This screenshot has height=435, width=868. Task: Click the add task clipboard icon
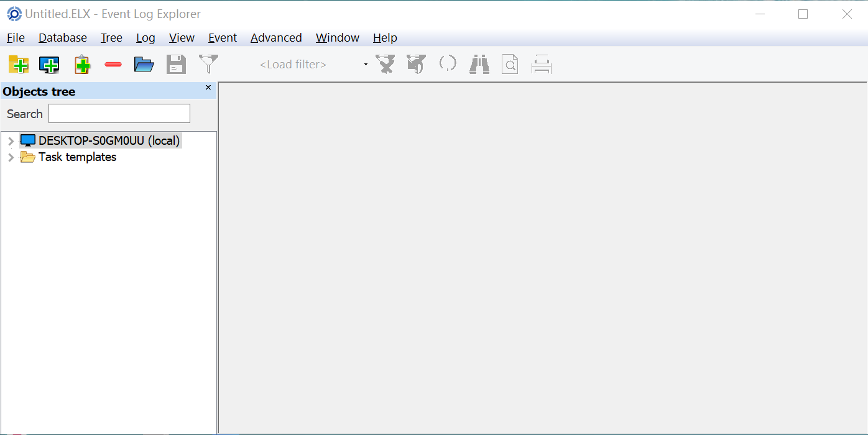[x=82, y=65]
